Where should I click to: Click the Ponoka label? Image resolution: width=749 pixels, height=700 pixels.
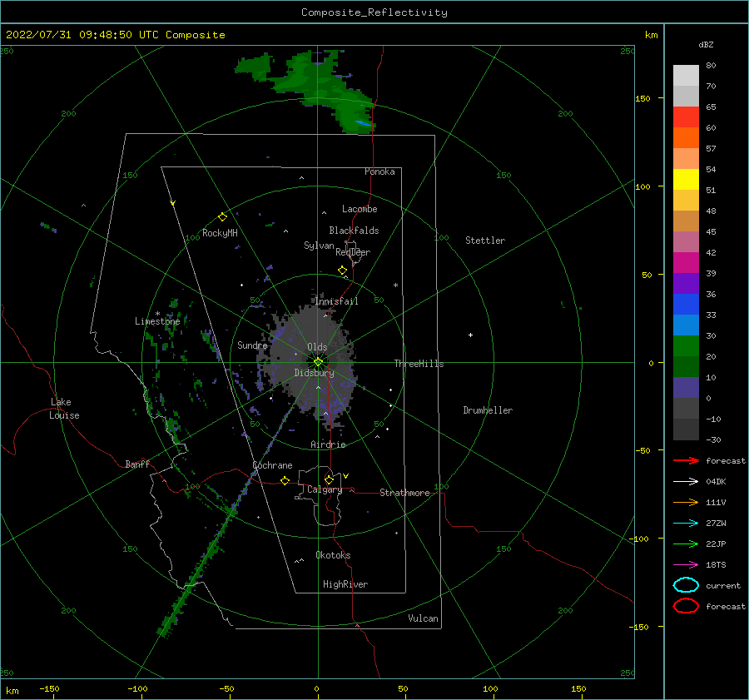pos(379,171)
